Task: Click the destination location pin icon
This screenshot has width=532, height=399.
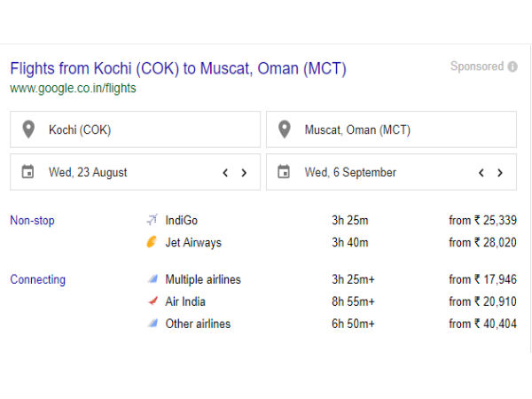Action: pos(284,129)
